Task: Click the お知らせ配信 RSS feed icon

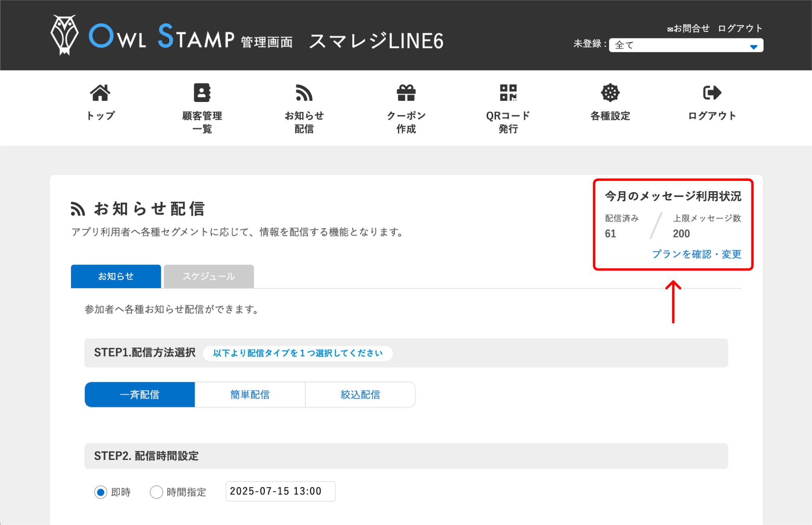Action: pyautogui.click(x=304, y=93)
